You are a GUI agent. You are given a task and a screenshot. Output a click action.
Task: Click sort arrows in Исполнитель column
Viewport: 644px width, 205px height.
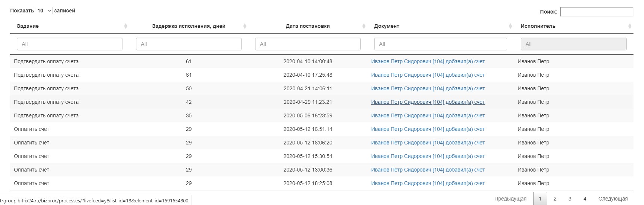click(630, 26)
